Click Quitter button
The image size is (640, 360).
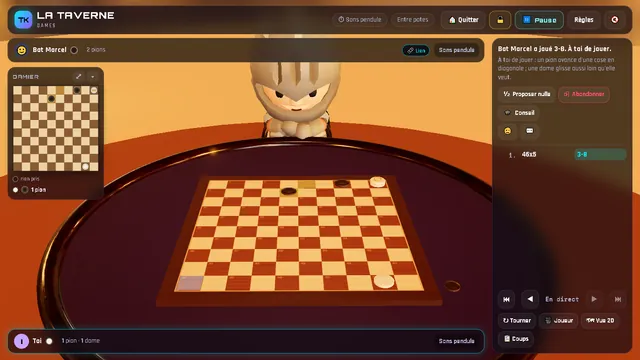tap(464, 20)
